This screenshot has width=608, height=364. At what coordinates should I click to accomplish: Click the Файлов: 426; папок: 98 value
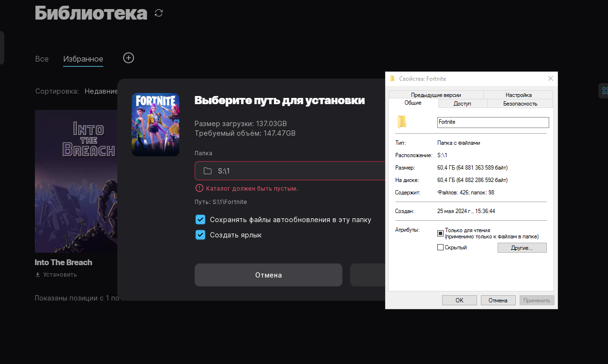(x=466, y=193)
